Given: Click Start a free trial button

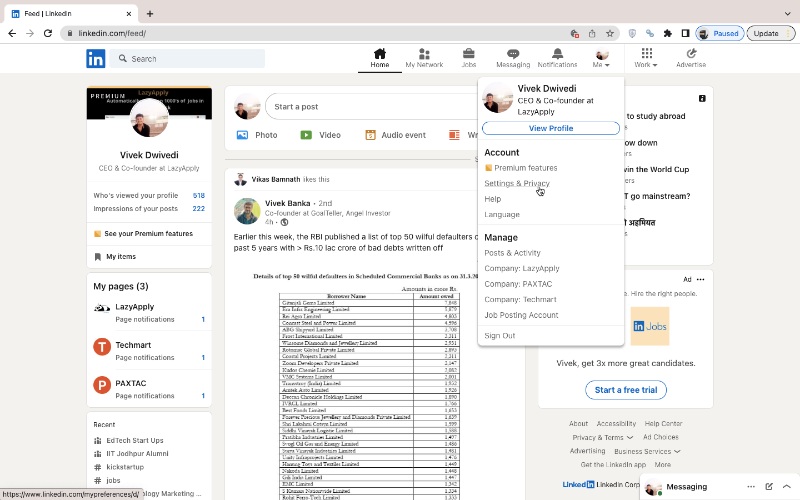Looking at the screenshot, I should (x=626, y=390).
